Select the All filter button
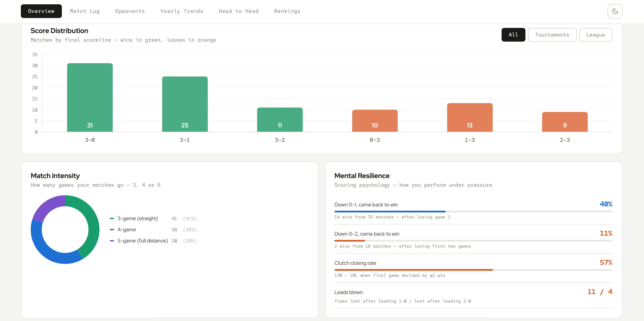Viewport: 644px width, 321px height. [513, 35]
